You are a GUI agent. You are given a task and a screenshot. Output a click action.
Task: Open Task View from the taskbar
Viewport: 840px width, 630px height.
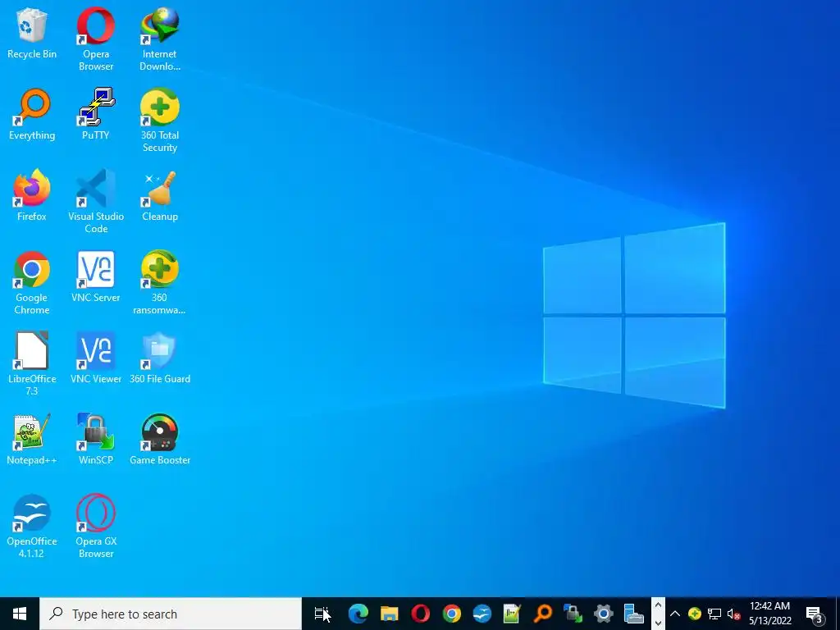(322, 614)
